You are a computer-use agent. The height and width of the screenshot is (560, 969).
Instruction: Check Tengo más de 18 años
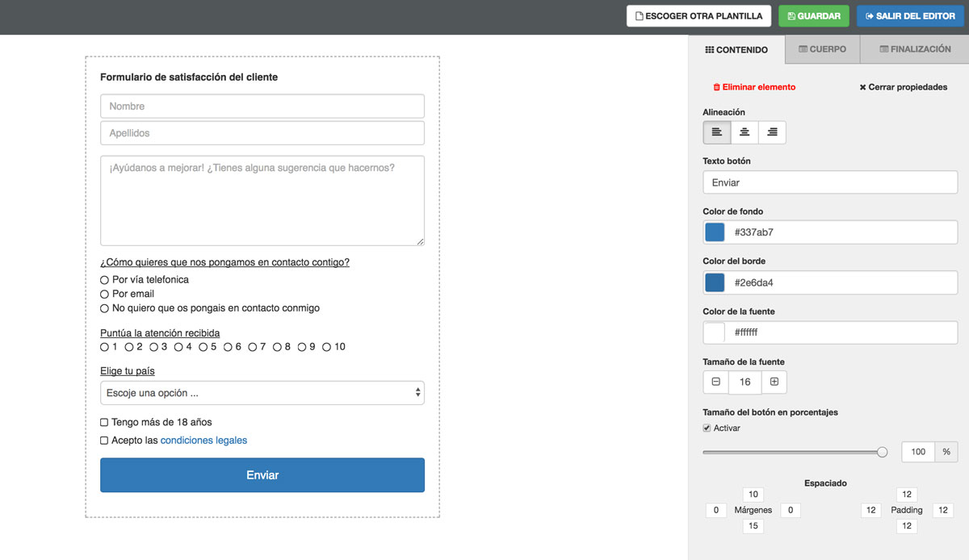[x=104, y=422]
